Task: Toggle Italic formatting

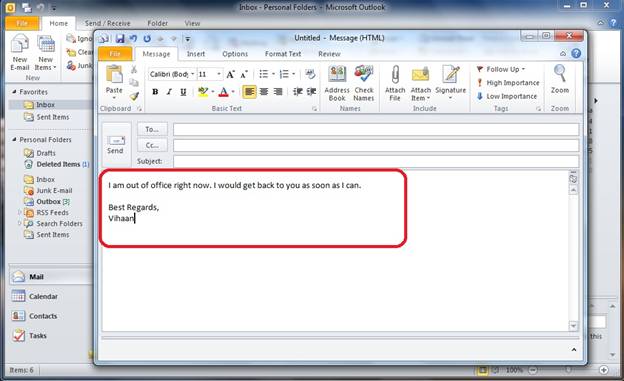Action: (169, 92)
